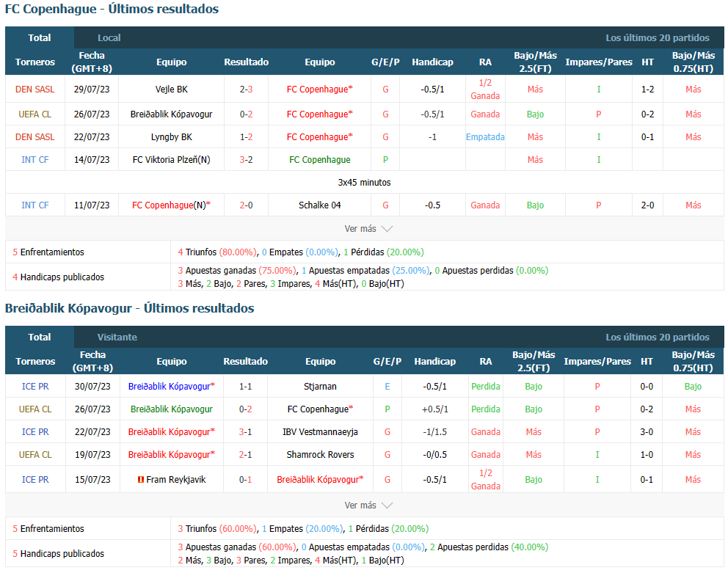Click DEN SASL tournament on 29/07/23 row
Viewport: 728px width, 573px height.
point(34,90)
